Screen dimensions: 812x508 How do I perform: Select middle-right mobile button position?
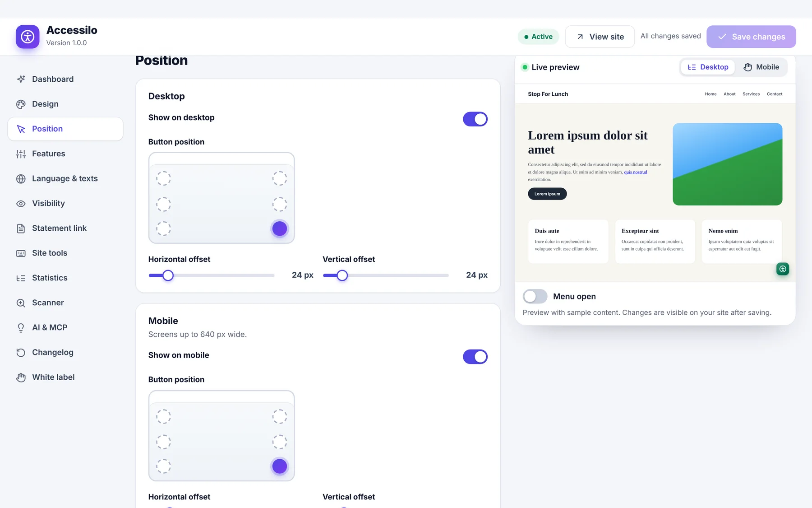[280, 442]
